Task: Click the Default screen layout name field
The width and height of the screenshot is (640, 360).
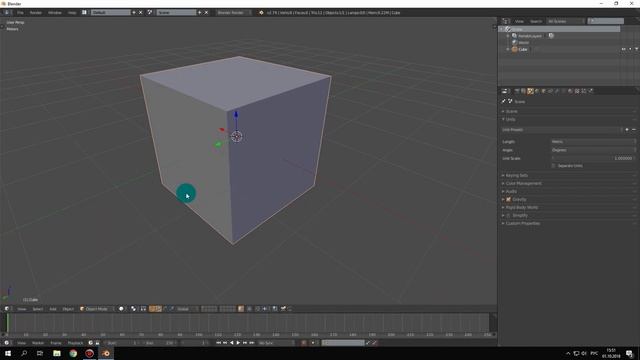Action: click(110, 13)
